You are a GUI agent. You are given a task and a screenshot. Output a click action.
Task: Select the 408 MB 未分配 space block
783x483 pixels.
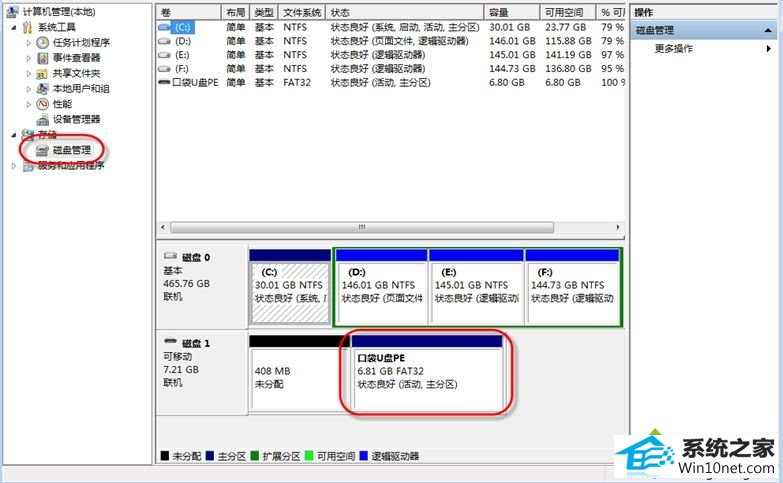(x=300, y=373)
